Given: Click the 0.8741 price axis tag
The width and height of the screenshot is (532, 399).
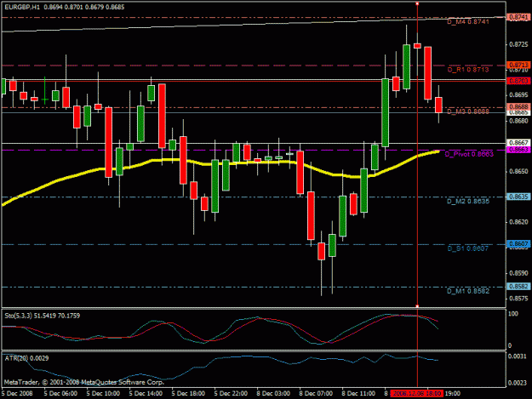Looking at the screenshot, I should tap(518, 17).
